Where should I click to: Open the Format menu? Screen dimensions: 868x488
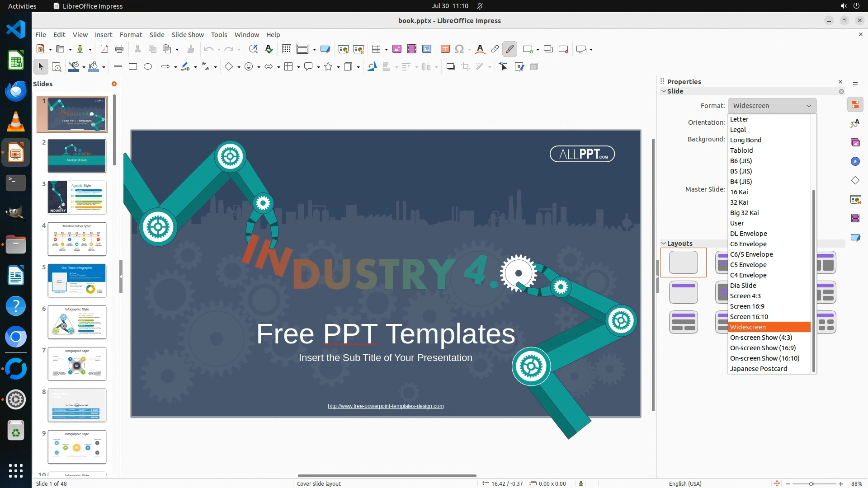(131, 35)
